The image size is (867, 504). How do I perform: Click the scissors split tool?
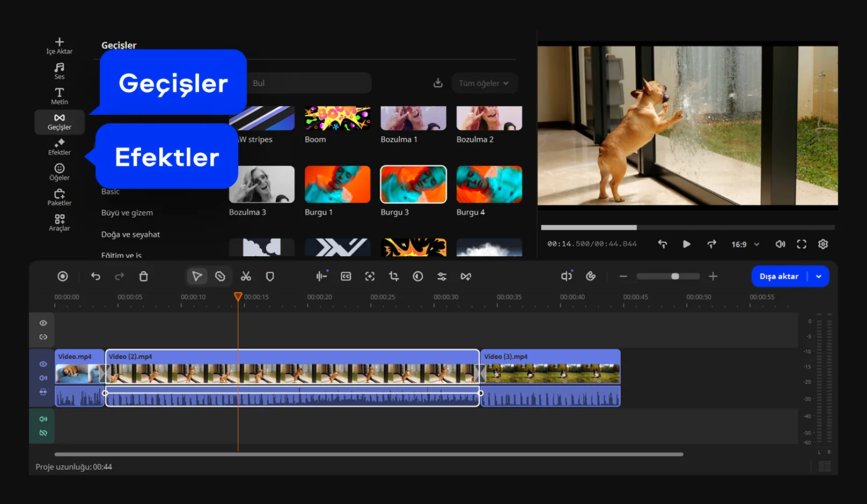point(246,277)
